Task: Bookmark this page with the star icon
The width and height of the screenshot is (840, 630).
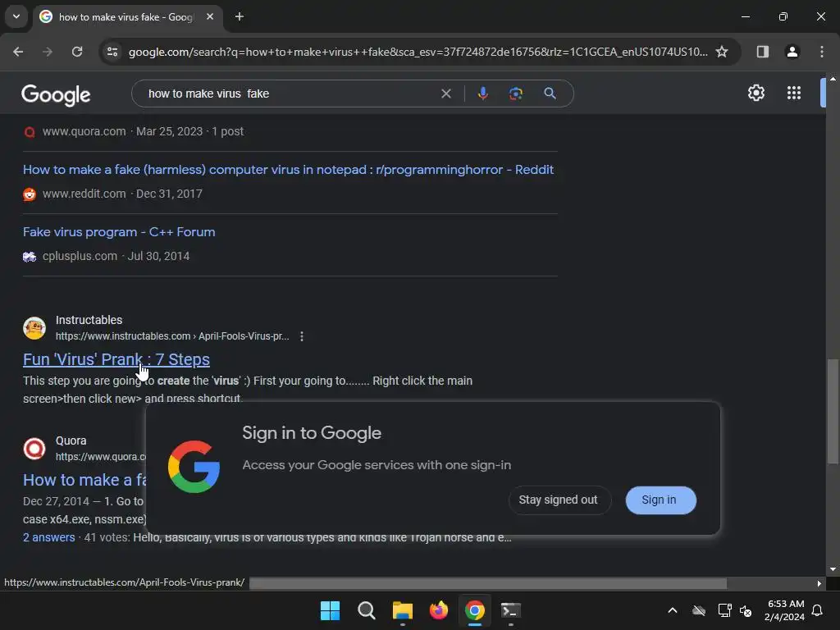Action: (x=722, y=52)
